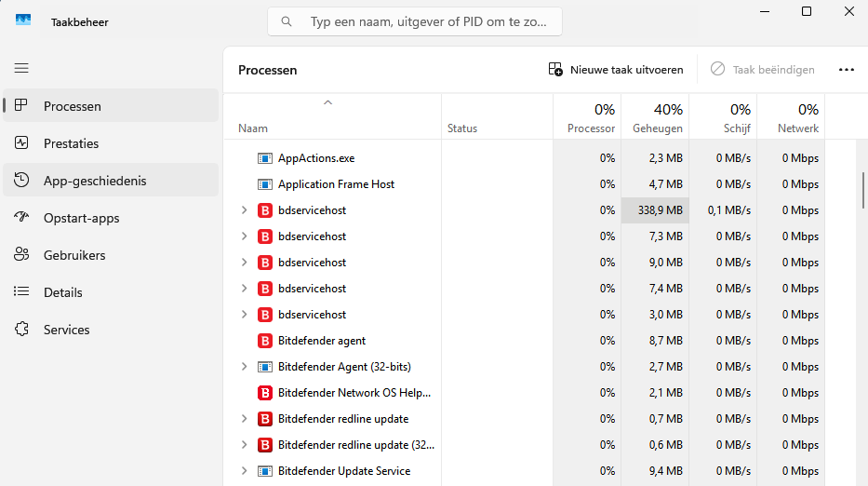The image size is (868, 486).
Task: Click the 8,7 MB memory value
Action: [x=666, y=340]
